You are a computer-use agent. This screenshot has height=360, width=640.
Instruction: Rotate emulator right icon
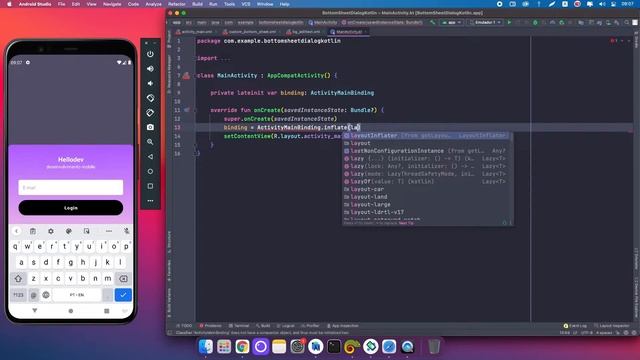click(x=150, y=113)
